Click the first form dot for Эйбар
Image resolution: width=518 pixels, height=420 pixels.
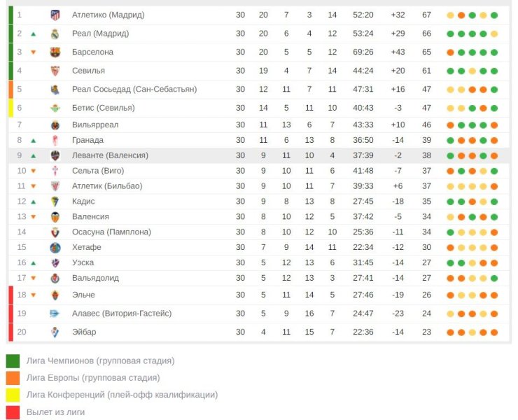coord(450,332)
